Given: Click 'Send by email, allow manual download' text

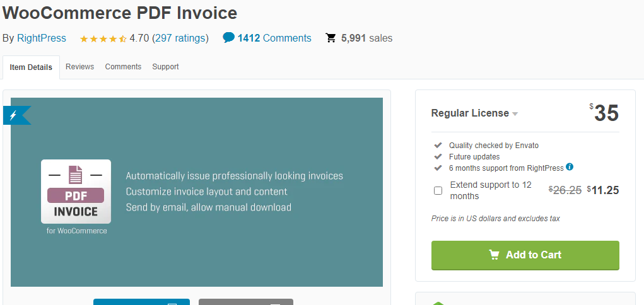Looking at the screenshot, I should tap(209, 207).
